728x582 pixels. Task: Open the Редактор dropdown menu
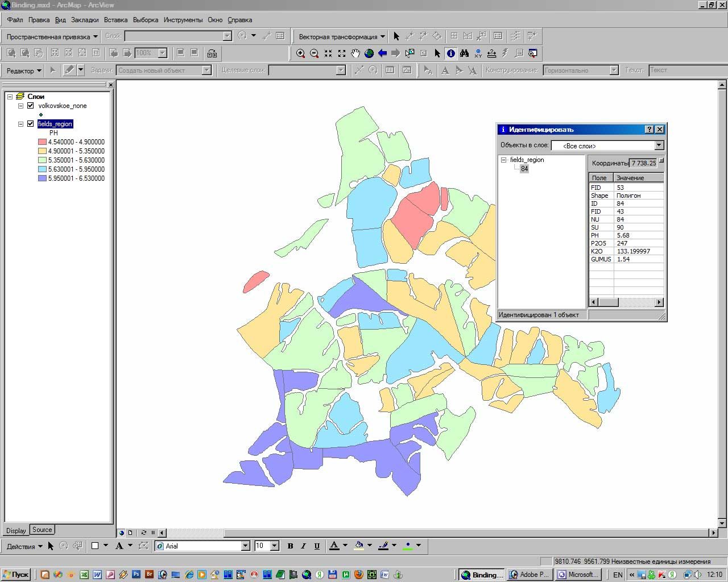[24, 71]
